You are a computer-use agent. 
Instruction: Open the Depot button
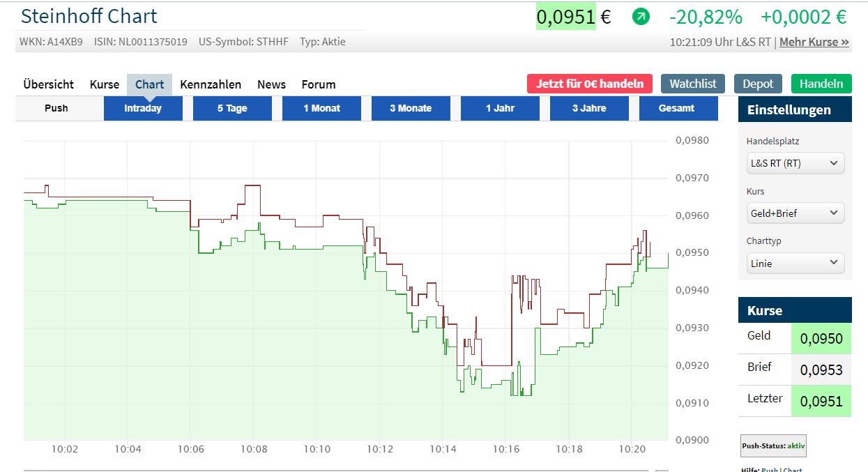tap(758, 84)
